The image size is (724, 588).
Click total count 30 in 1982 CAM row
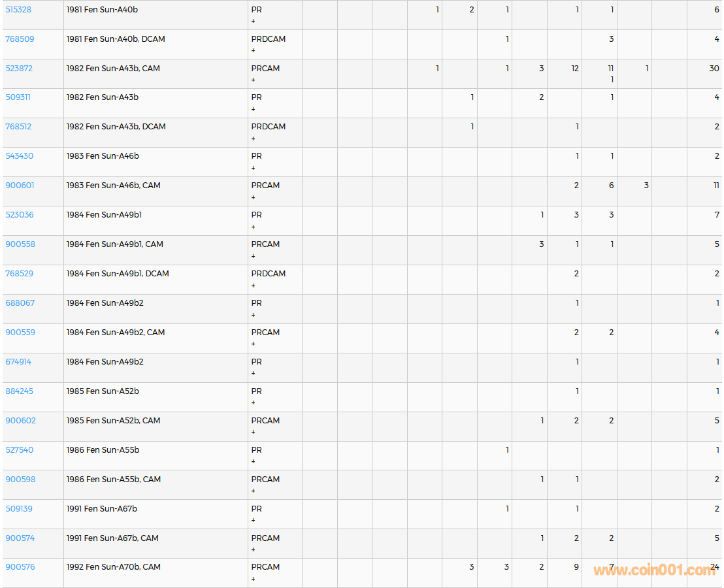tap(714, 69)
